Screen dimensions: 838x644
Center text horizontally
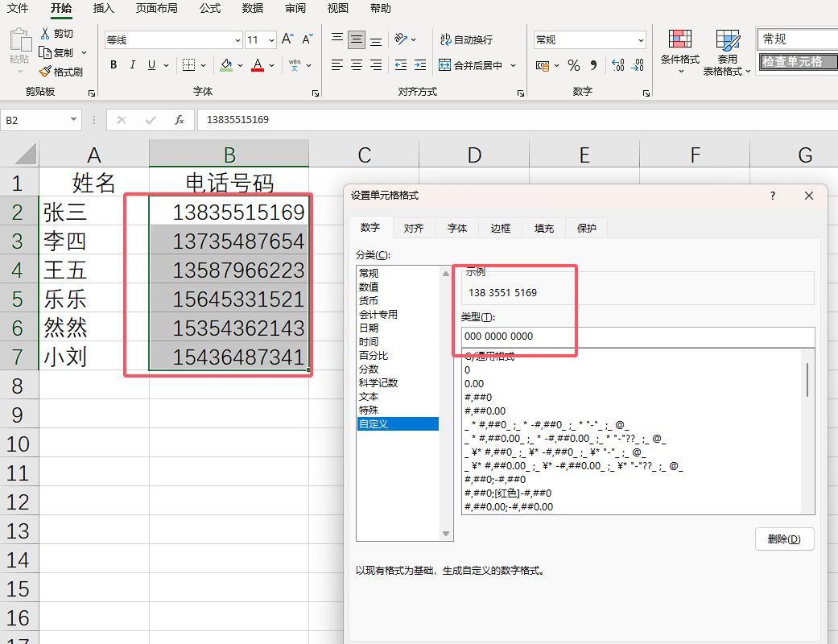click(x=357, y=65)
